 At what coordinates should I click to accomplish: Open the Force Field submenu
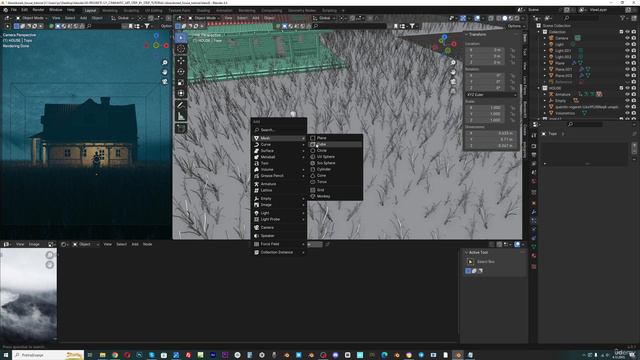click(279, 244)
